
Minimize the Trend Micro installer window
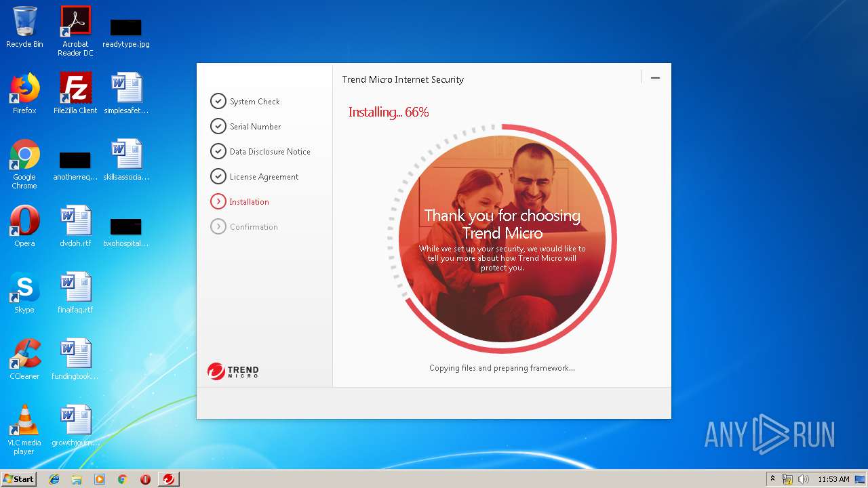(655, 78)
